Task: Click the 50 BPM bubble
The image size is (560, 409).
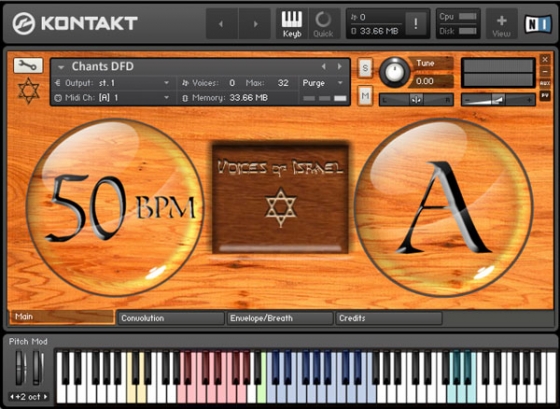Action: [x=115, y=208]
